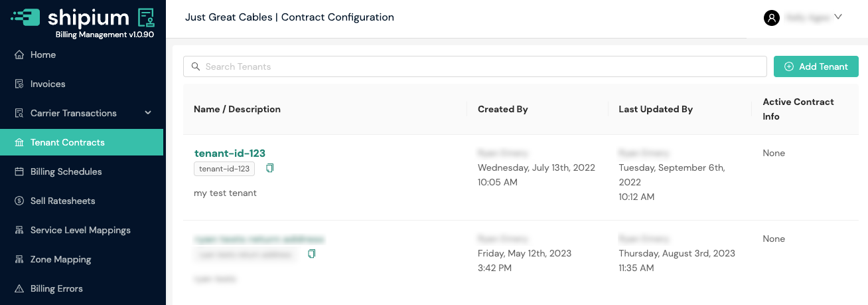This screenshot has height=305, width=868.
Task: Open the blurred second tenant link
Action: pyautogui.click(x=259, y=239)
